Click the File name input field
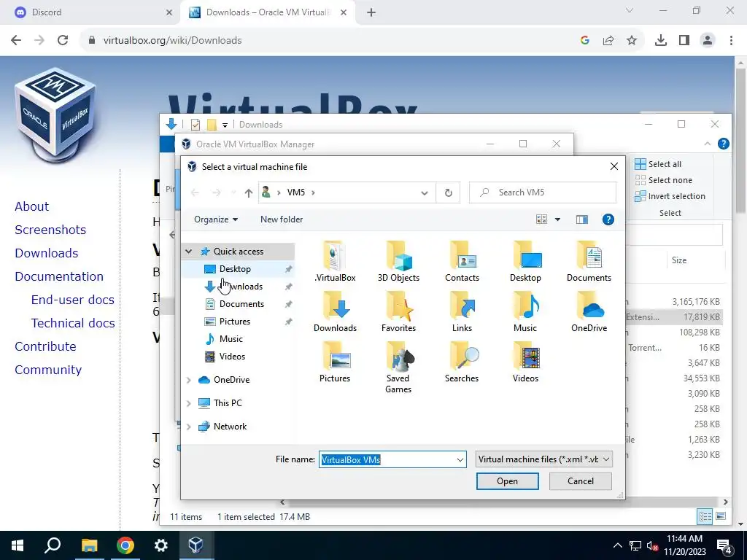The height and width of the screenshot is (560, 747). click(x=387, y=459)
